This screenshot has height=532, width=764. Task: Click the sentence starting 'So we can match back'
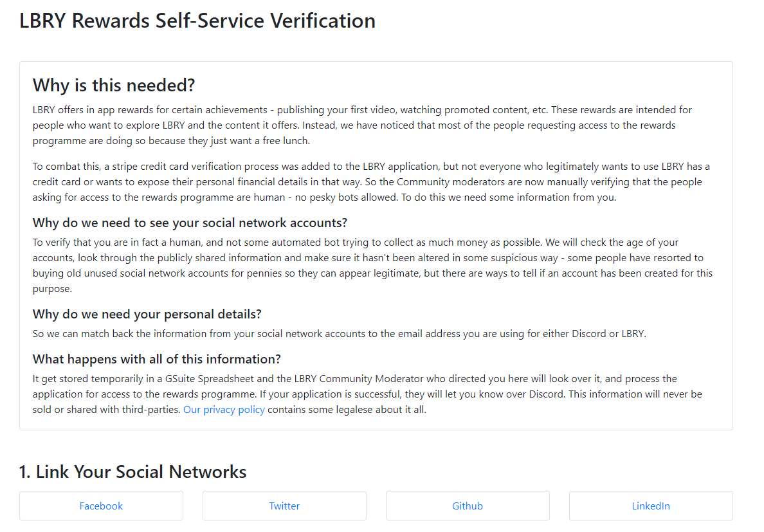pos(340,334)
